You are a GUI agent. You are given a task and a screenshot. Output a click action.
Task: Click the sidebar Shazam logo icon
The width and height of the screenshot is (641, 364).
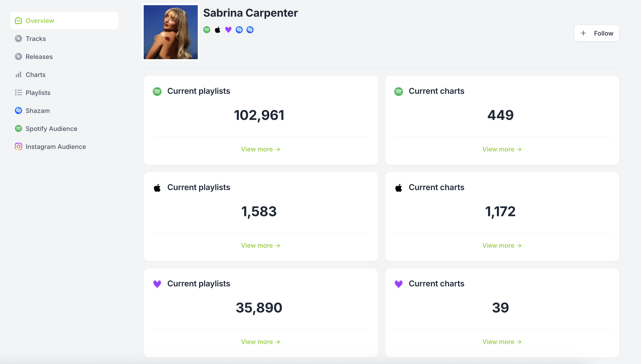[x=18, y=110]
